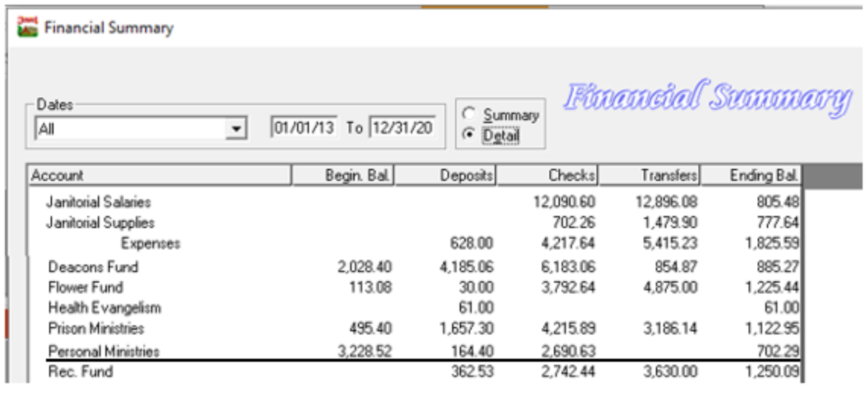The image size is (868, 394).
Task: Click the end date field 12/31/20
Action: [x=402, y=128]
